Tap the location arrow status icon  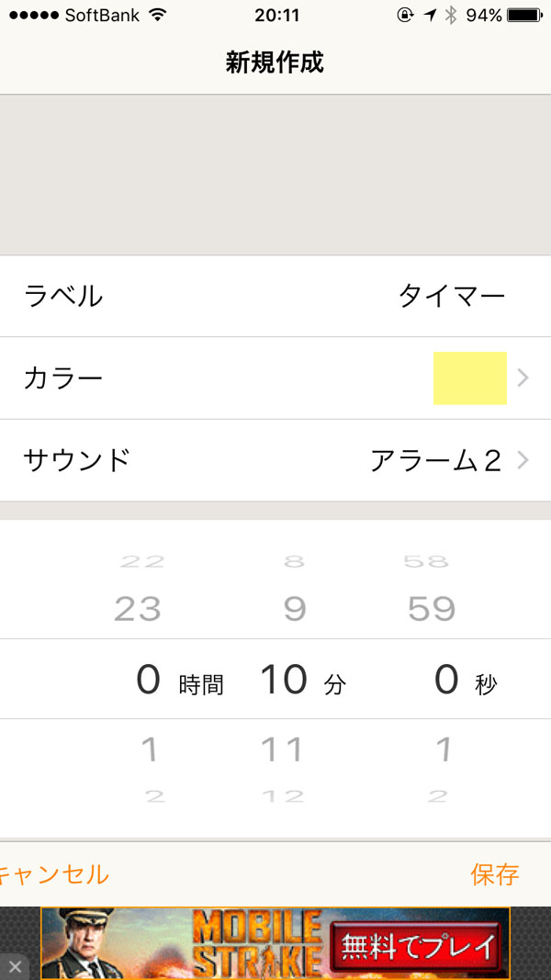click(429, 15)
